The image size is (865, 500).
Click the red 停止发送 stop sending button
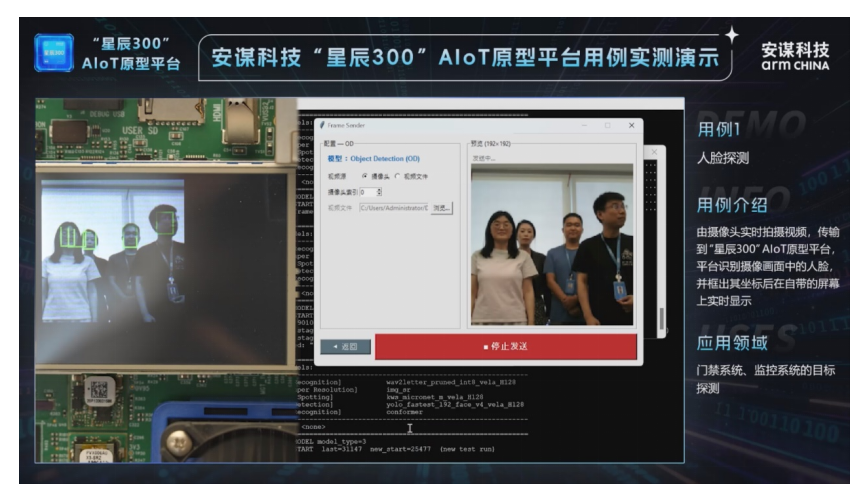pyautogui.click(x=505, y=347)
